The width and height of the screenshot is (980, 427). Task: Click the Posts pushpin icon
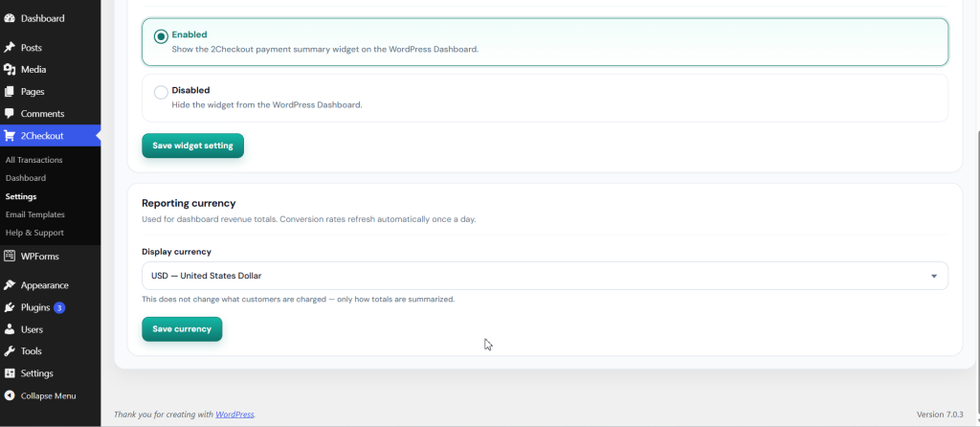point(10,48)
